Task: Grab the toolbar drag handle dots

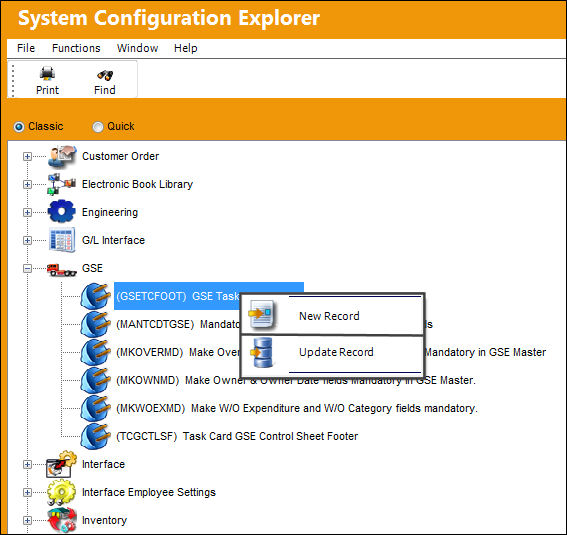Action: [x=13, y=80]
